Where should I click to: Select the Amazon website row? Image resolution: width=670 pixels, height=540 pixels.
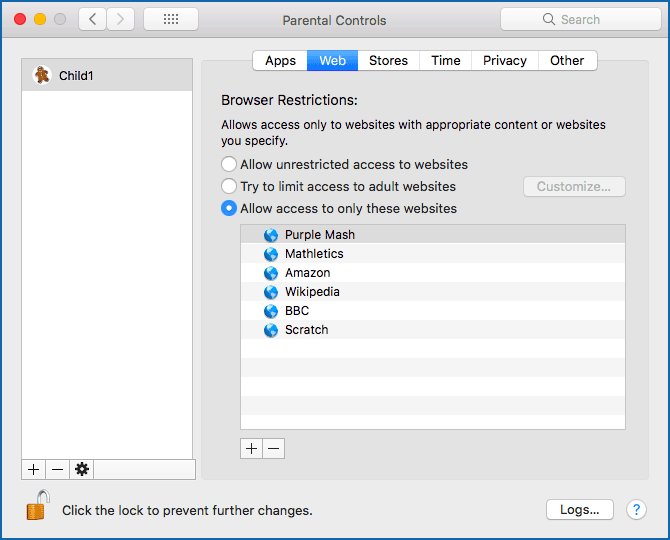point(433,273)
